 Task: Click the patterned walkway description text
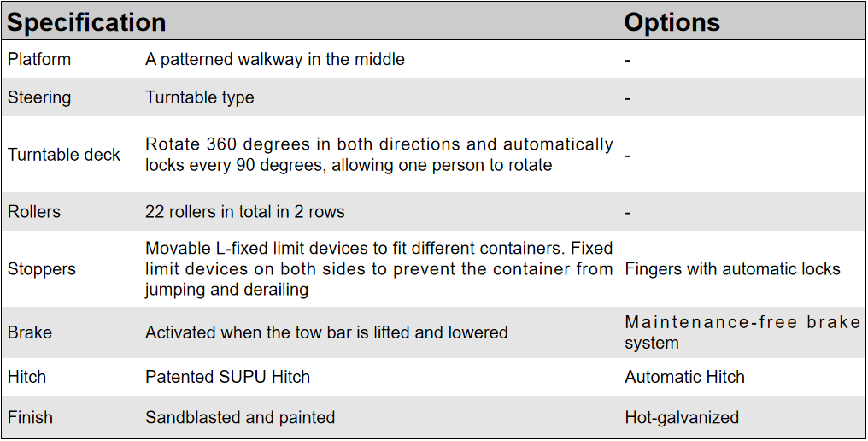(274, 60)
